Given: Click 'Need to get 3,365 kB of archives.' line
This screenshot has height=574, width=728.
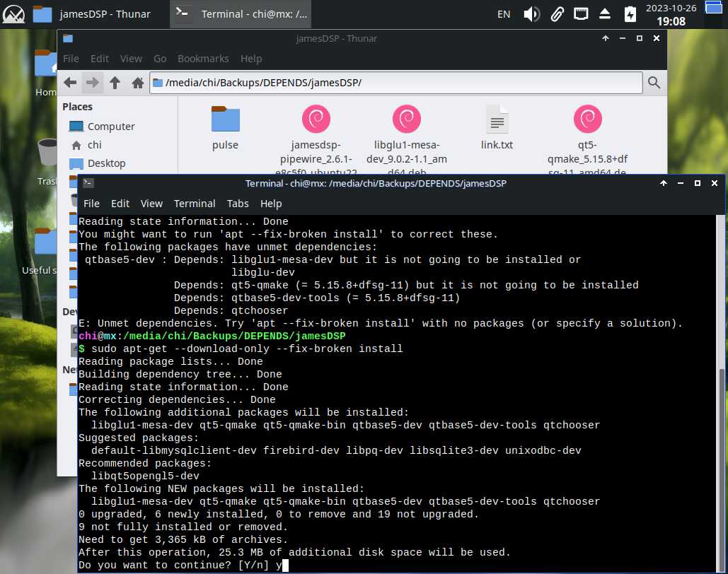Looking at the screenshot, I should pyautogui.click(x=183, y=539).
